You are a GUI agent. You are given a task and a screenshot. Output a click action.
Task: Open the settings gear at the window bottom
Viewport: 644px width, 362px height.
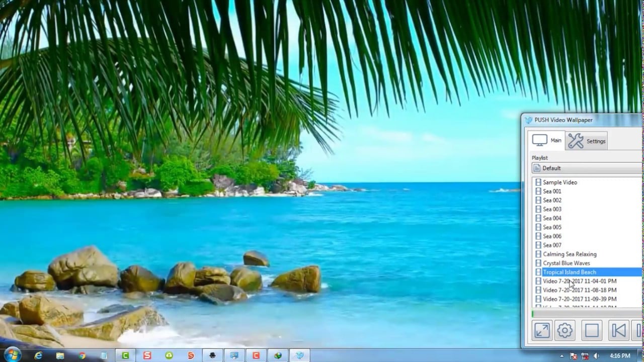(x=565, y=330)
